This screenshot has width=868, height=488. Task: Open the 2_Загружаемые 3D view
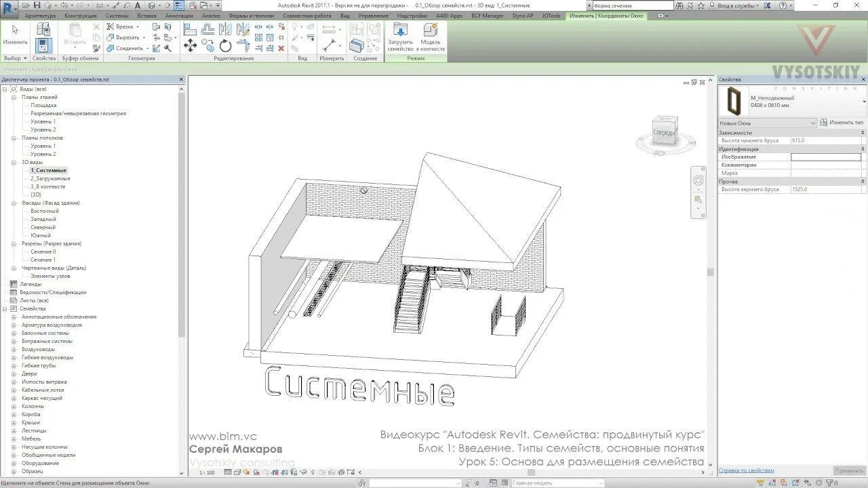coord(50,178)
